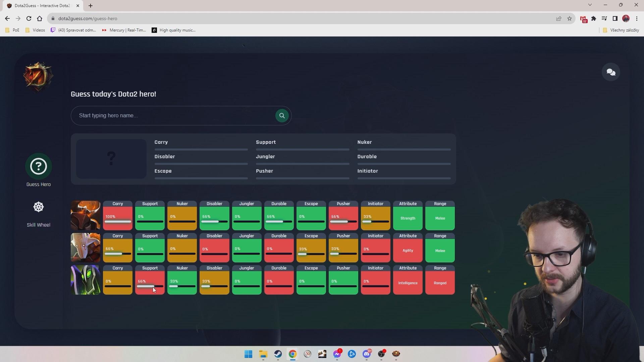Click the green search magnifier button
This screenshot has height=362, width=644.
click(x=282, y=116)
